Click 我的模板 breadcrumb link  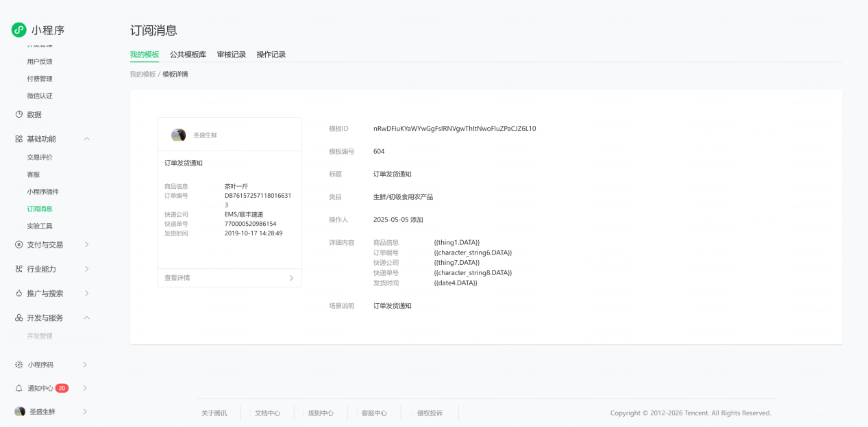(142, 74)
